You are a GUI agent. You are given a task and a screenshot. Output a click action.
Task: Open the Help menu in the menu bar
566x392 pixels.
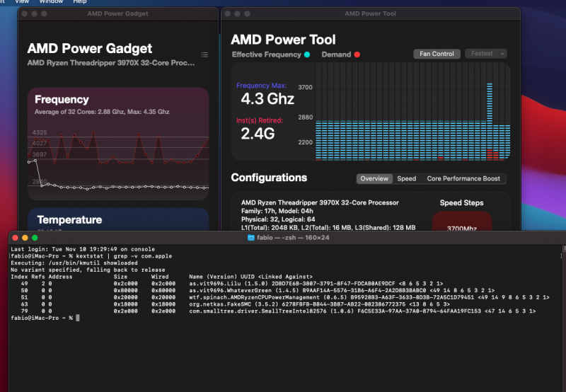click(x=80, y=2)
